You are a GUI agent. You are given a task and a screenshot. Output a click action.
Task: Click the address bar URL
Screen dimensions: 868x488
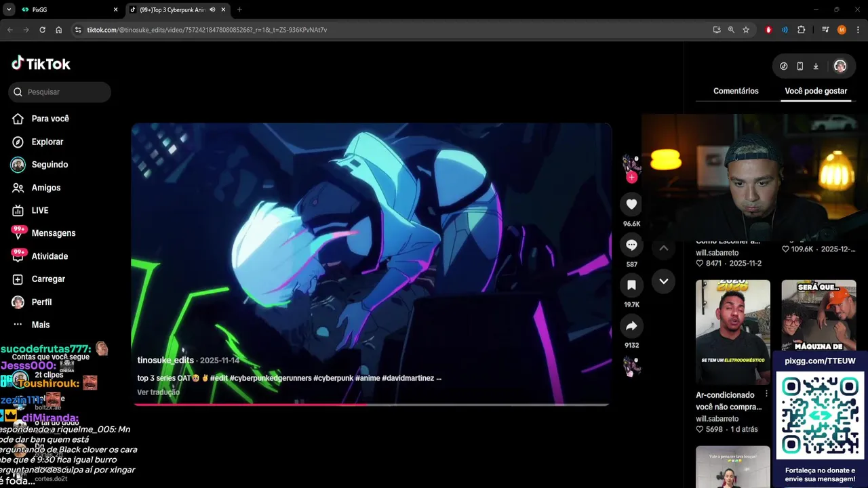207,30
